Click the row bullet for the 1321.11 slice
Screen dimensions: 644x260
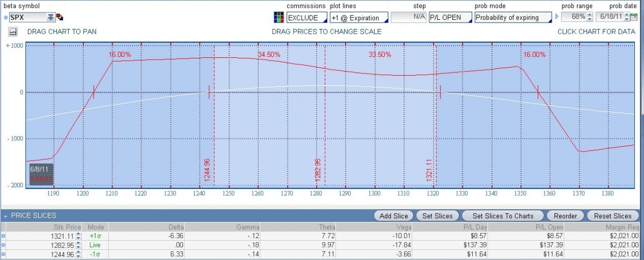pyautogui.click(x=4, y=236)
